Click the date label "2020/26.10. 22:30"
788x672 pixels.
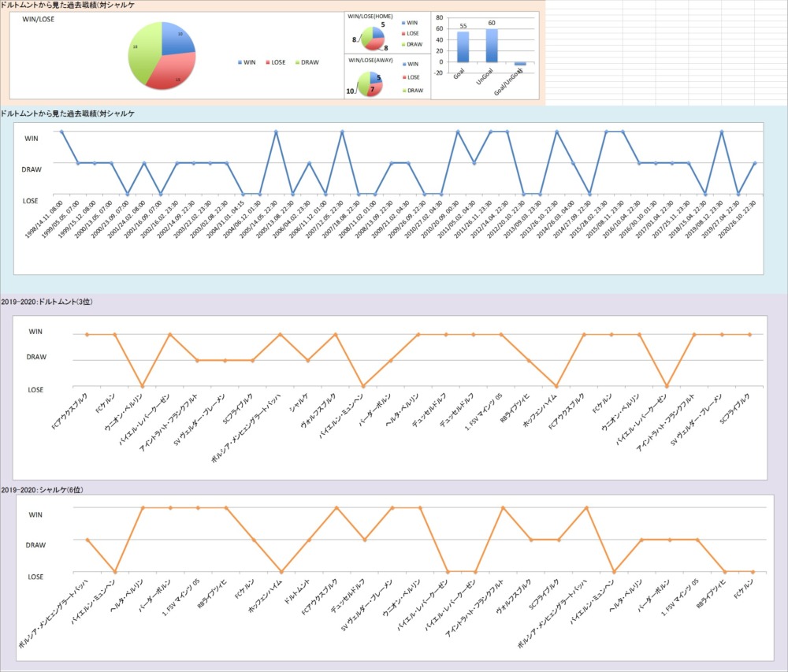click(738, 220)
